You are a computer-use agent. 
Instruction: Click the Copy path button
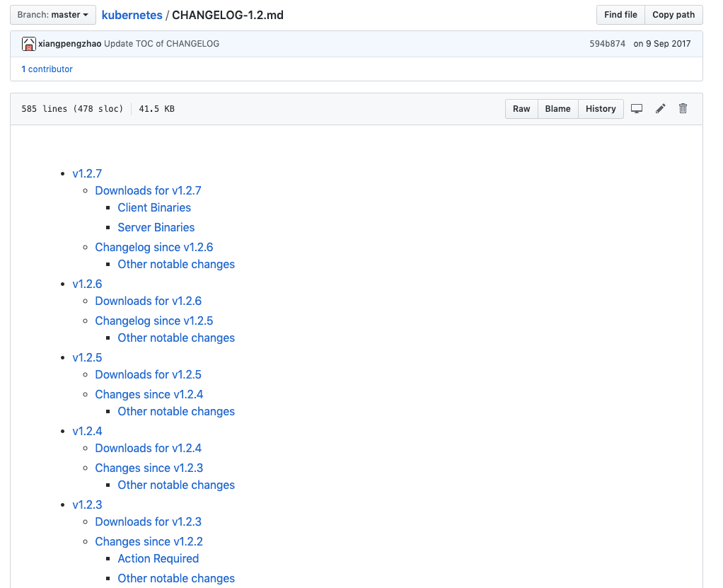tap(673, 15)
